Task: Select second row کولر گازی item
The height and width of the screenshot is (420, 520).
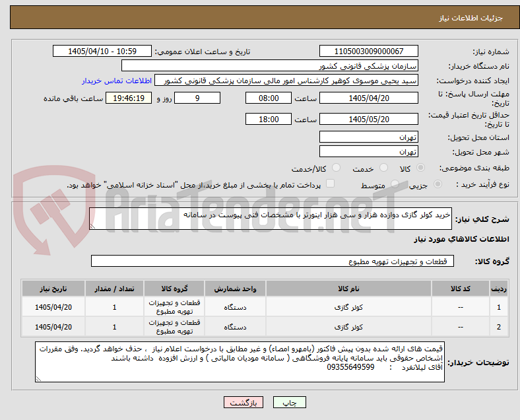Action: click(348, 327)
